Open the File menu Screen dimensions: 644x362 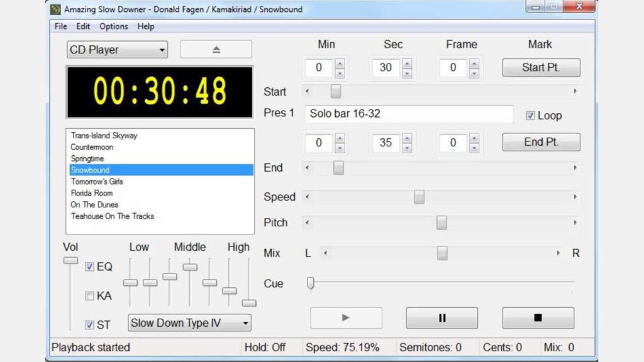pos(61,26)
